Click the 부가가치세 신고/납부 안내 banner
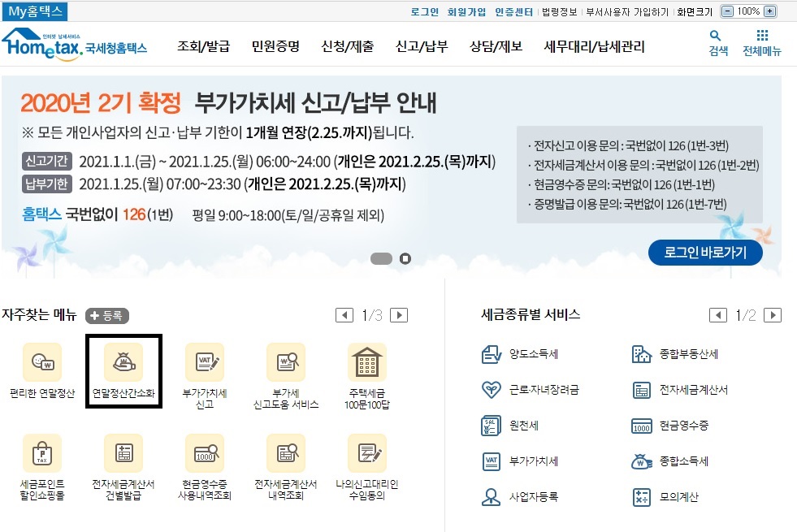The image size is (797, 532). (392, 175)
